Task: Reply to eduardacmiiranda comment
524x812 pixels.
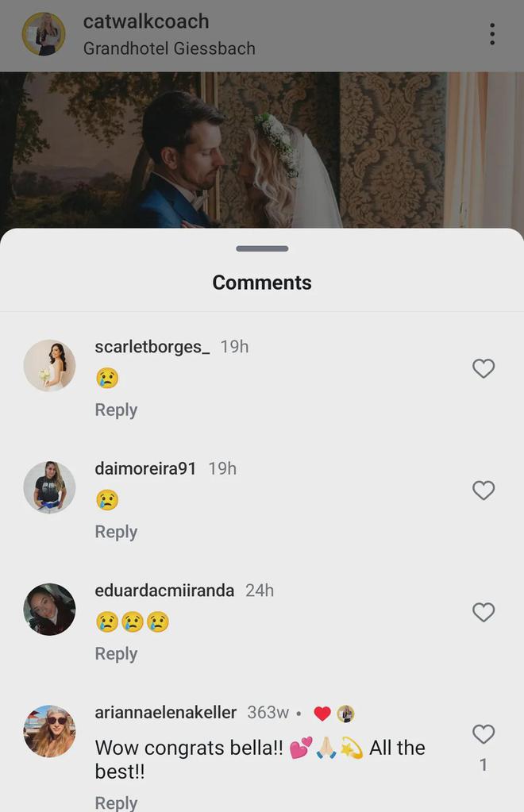Action: tap(116, 653)
